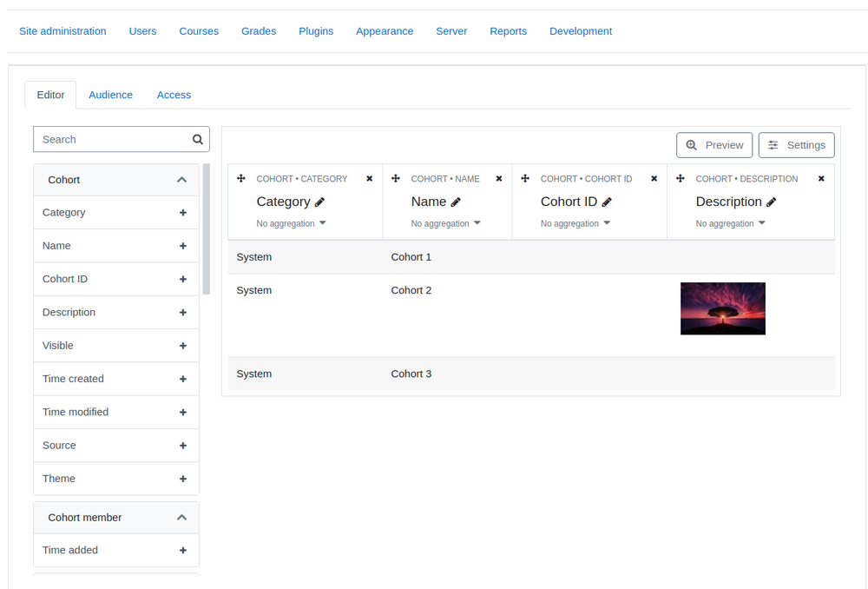868x589 pixels.
Task: Remove the Cohort Category column
Action: (x=369, y=178)
